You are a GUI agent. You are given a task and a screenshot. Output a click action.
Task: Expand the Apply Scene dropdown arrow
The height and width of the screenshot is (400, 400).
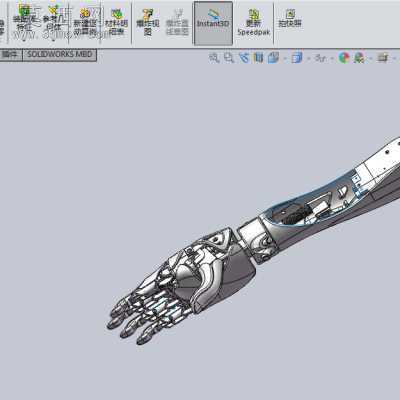371,59
